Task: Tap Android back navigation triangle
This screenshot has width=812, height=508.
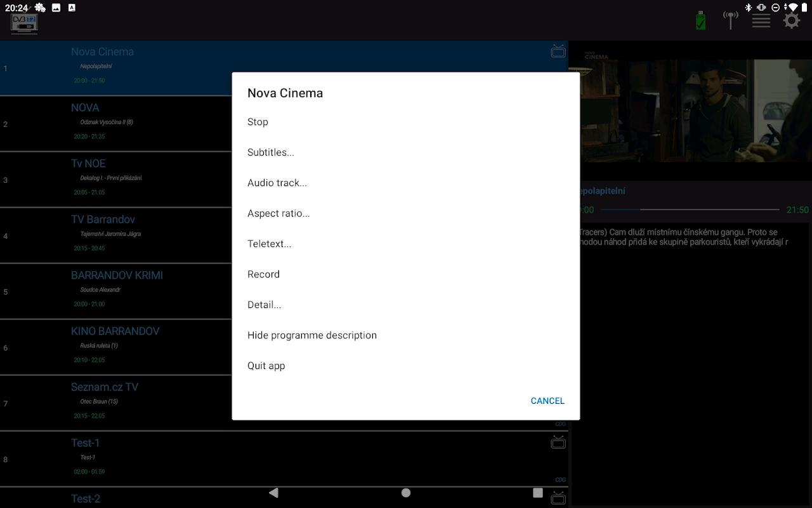Action: point(273,493)
